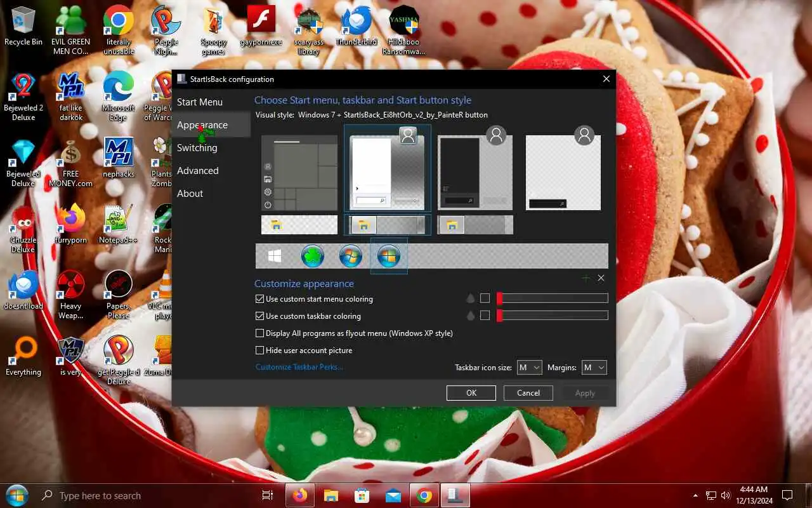Image resolution: width=812 pixels, height=508 pixels.
Task: Select the highlighted Ei8htOrb start button
Action: 389,256
